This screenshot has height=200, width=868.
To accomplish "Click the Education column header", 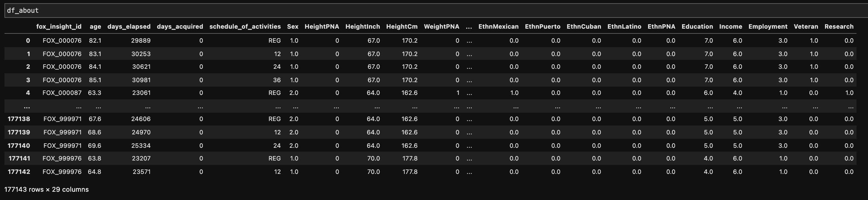I will pyautogui.click(x=697, y=27).
